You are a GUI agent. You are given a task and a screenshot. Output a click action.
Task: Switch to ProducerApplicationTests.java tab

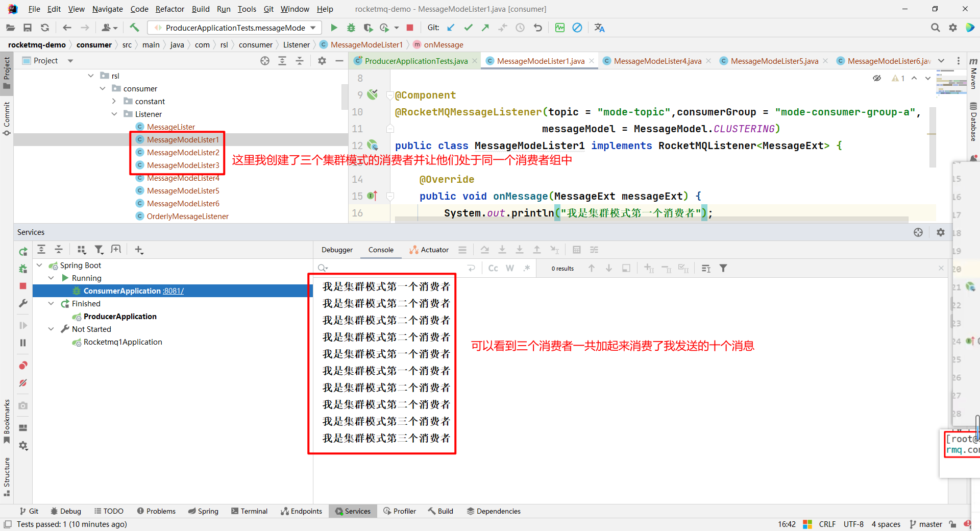(x=416, y=61)
